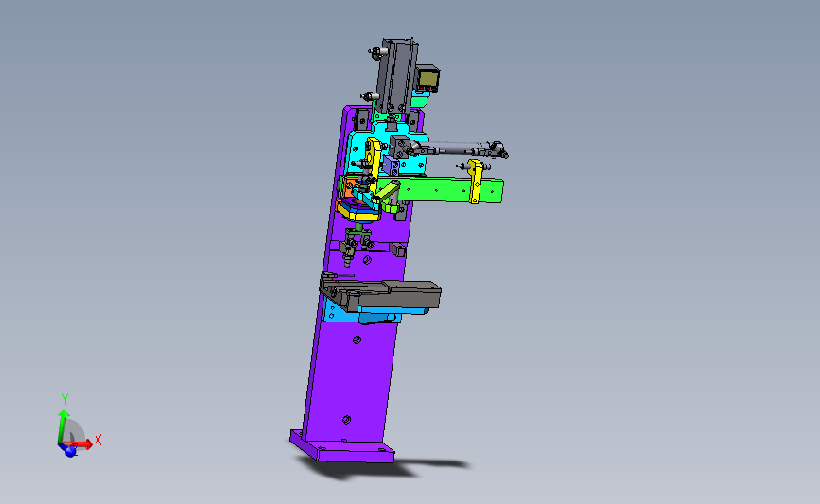Viewport: 820px width, 504px height.
Task: Select the tall purple vertical column plate
Action: 353,376
